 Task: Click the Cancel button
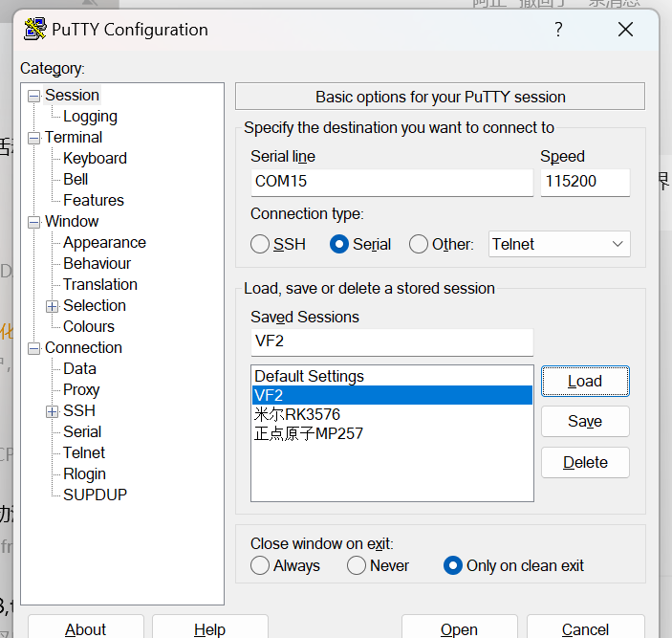pos(585,627)
